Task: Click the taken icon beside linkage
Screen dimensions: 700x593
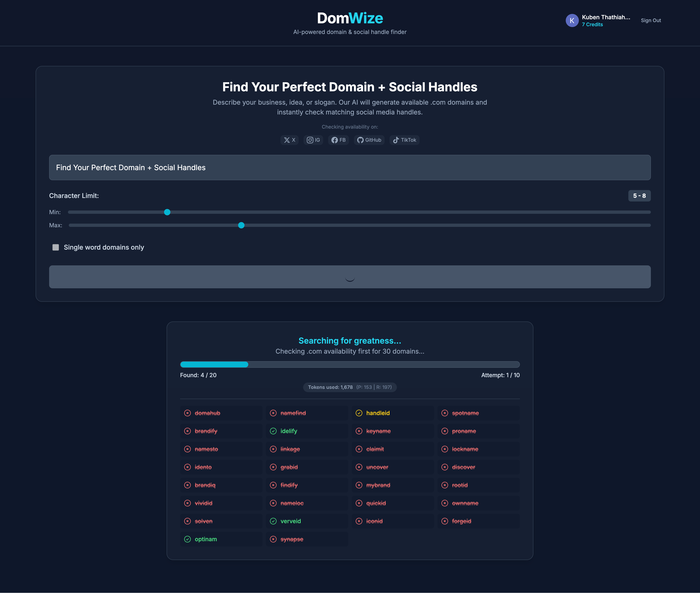Action: pyautogui.click(x=273, y=449)
